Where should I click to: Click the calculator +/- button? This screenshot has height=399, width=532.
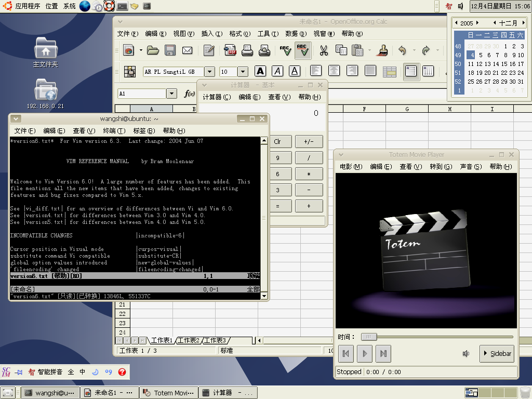click(x=309, y=141)
